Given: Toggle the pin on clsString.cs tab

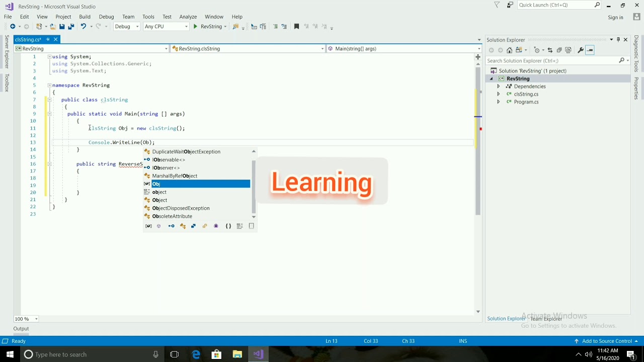Looking at the screenshot, I should pyautogui.click(x=48, y=40).
